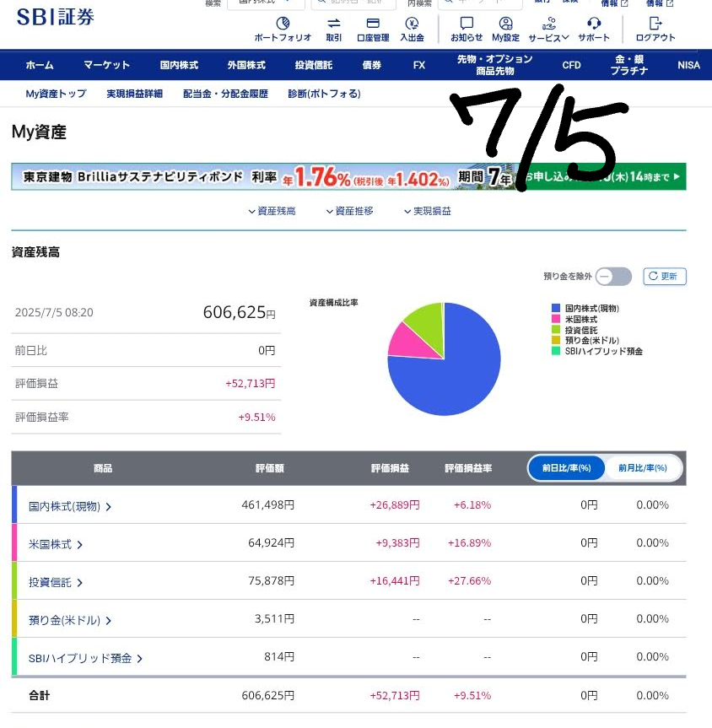This screenshot has width=712, height=728.
Task: Open 金・銀 プラチナ menu
Action: click(x=628, y=65)
